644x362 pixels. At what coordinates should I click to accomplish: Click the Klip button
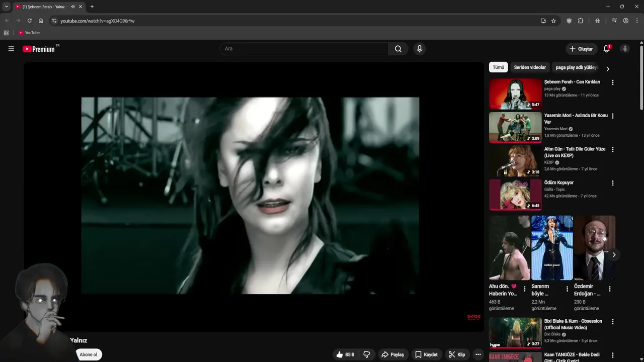(x=457, y=354)
